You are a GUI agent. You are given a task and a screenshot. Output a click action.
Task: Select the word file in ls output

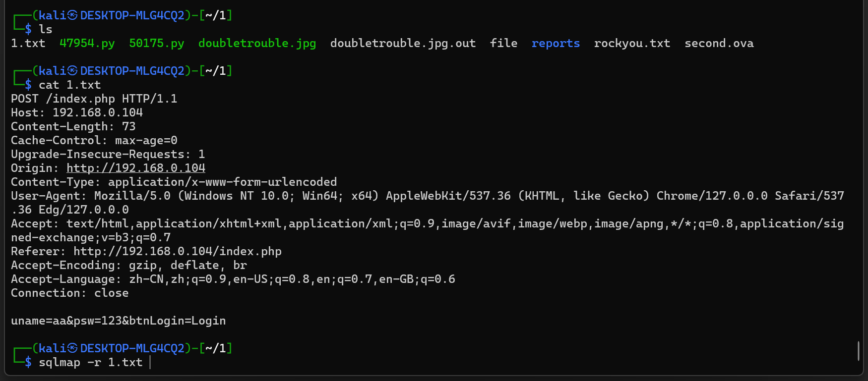pos(503,44)
